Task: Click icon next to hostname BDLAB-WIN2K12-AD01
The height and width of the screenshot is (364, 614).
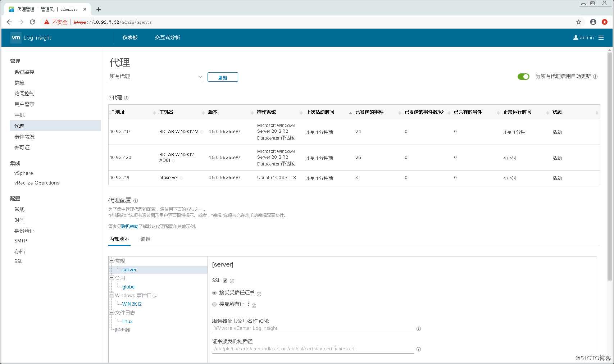Action: (x=173, y=161)
